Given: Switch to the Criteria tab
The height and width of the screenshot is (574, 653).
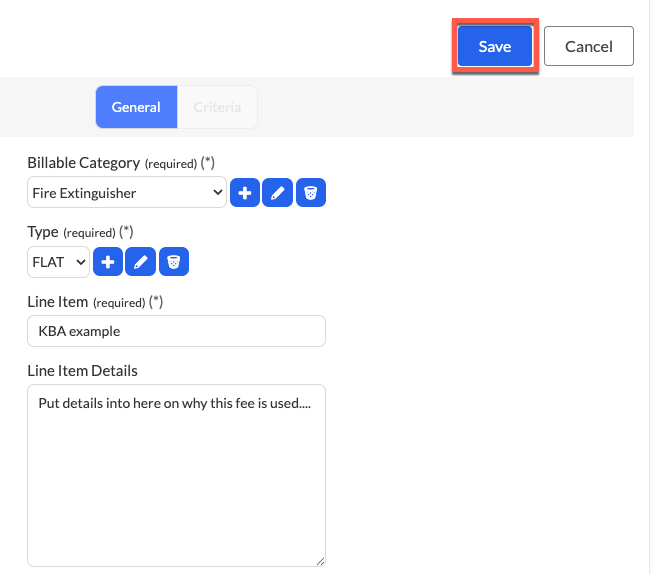Looking at the screenshot, I should pos(217,107).
